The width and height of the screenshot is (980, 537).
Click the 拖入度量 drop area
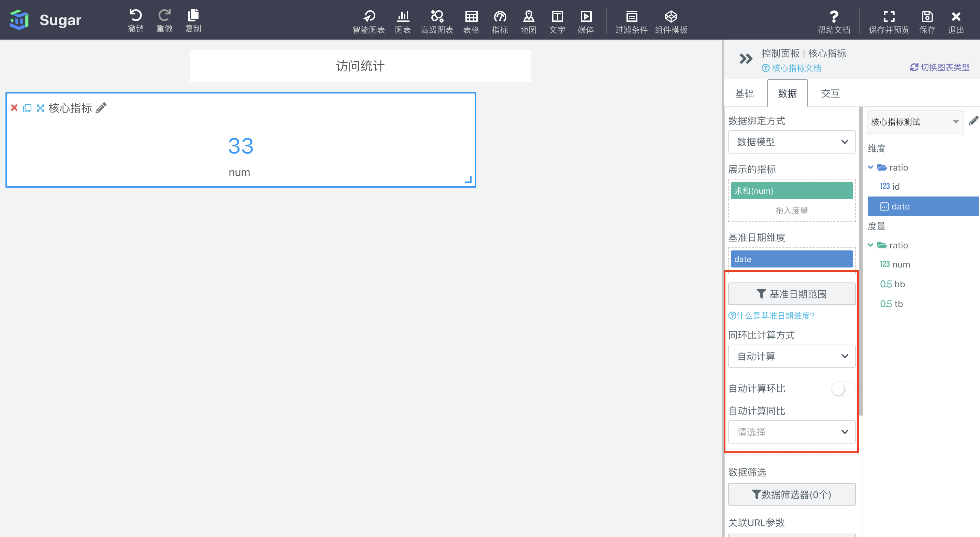click(792, 210)
